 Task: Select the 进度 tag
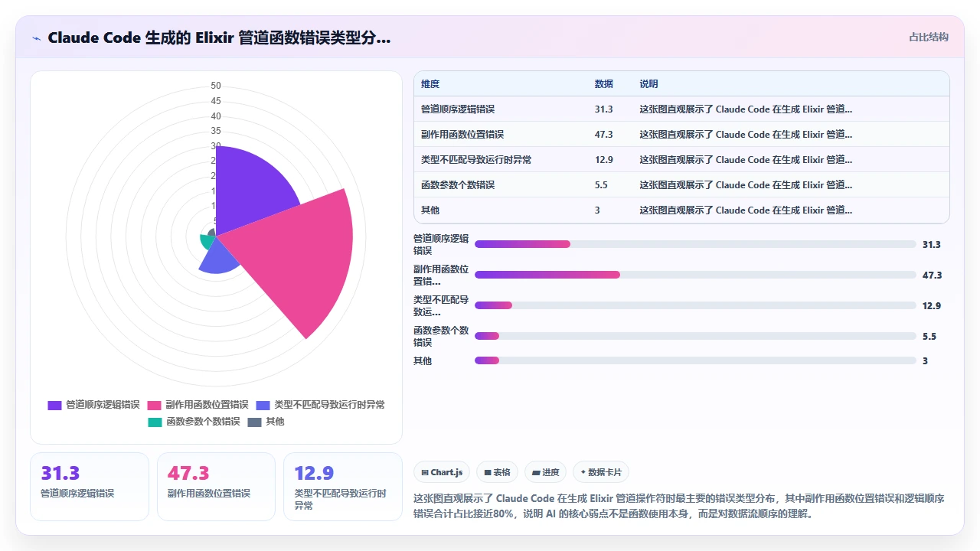(x=545, y=473)
